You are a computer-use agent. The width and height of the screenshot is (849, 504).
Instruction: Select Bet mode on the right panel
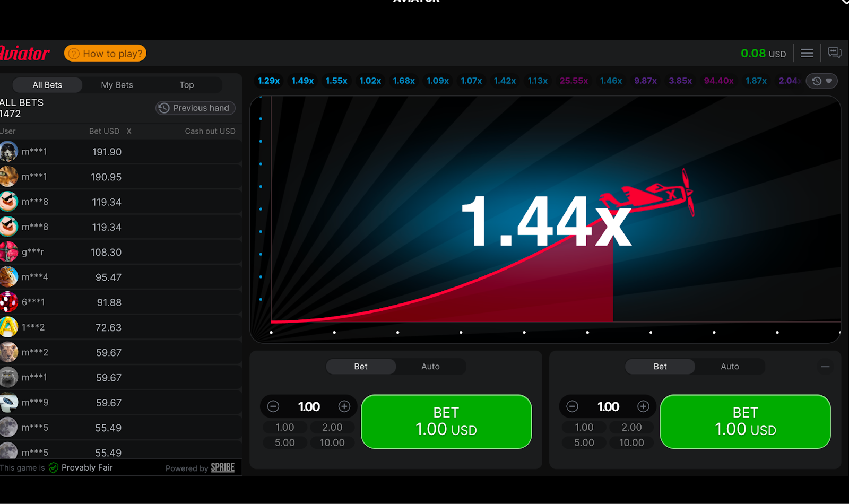pos(660,366)
